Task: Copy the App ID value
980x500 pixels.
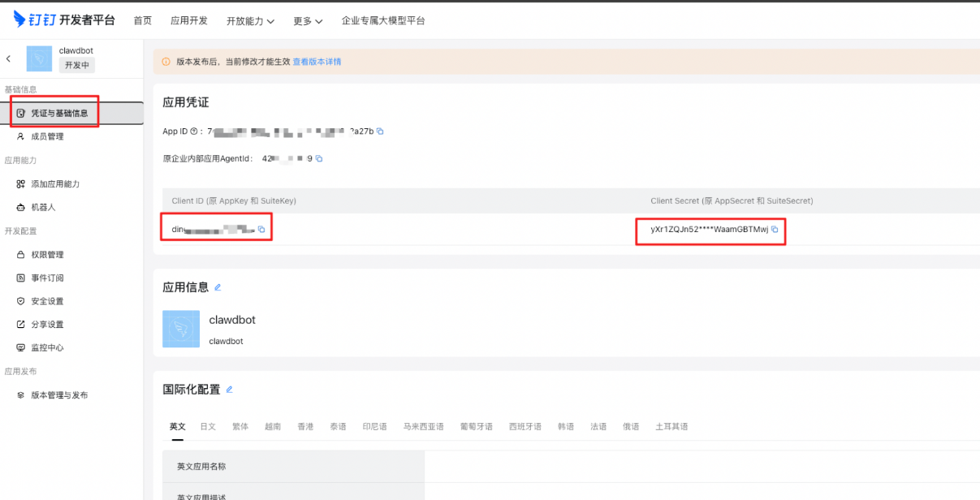Action: click(380, 131)
